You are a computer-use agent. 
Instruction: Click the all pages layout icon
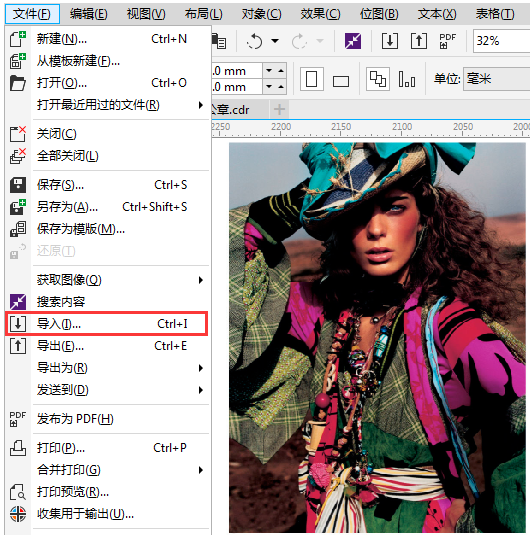378,79
